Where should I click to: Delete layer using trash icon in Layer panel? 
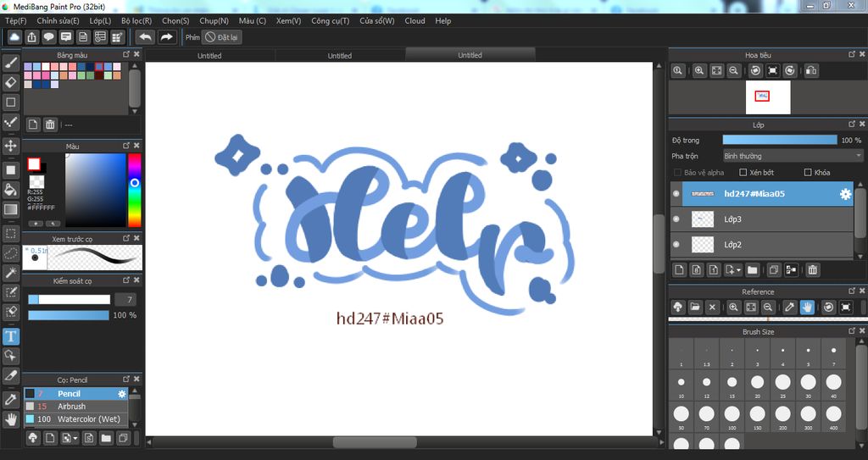pos(812,270)
